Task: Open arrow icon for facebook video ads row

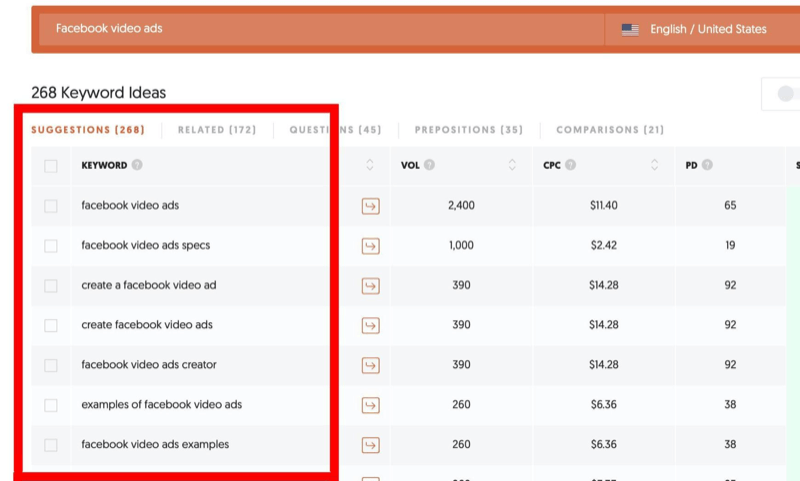Action: 370,206
